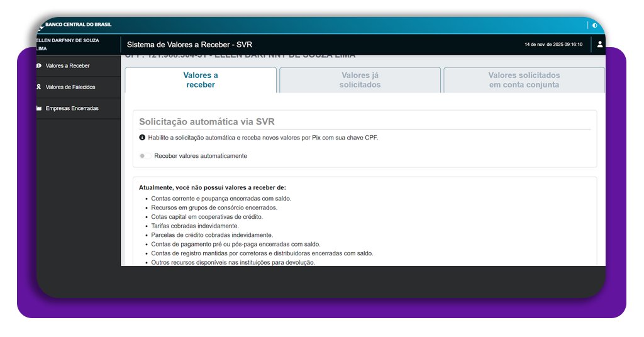Click the Banco Central do Brasil logo icon
This screenshot has height=337, width=644.
click(41, 25)
